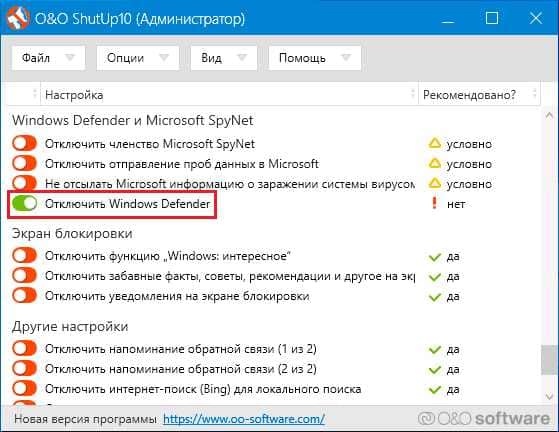Click the Windows Defender и Microsoft SpyNet heading
This screenshot has width=559, height=432.
[133, 120]
